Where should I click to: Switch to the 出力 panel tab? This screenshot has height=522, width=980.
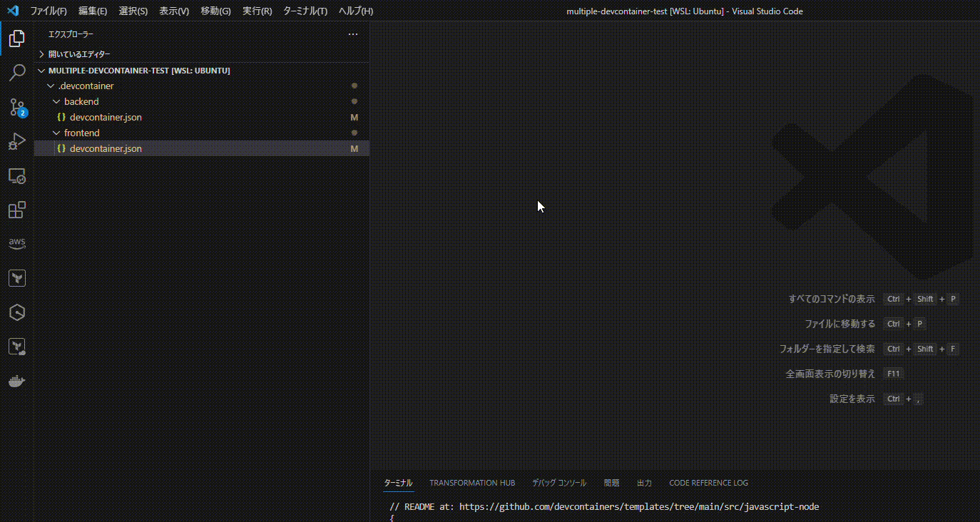[x=644, y=483]
